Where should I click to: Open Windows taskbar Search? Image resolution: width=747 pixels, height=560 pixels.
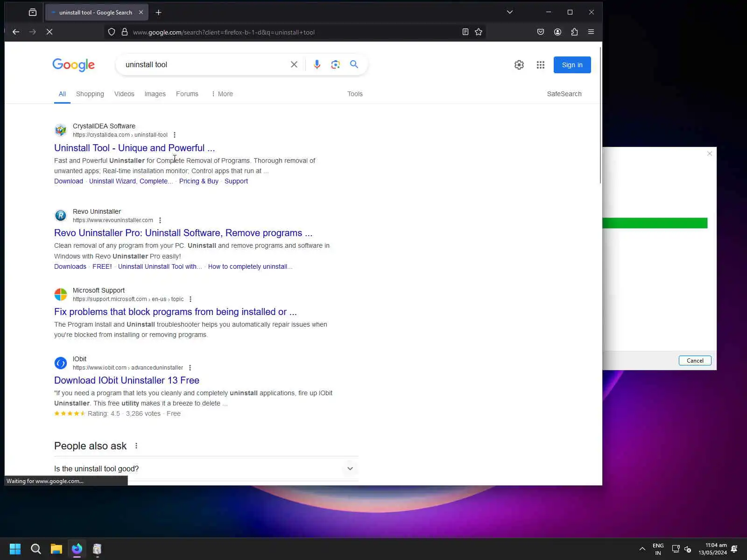tap(36, 549)
